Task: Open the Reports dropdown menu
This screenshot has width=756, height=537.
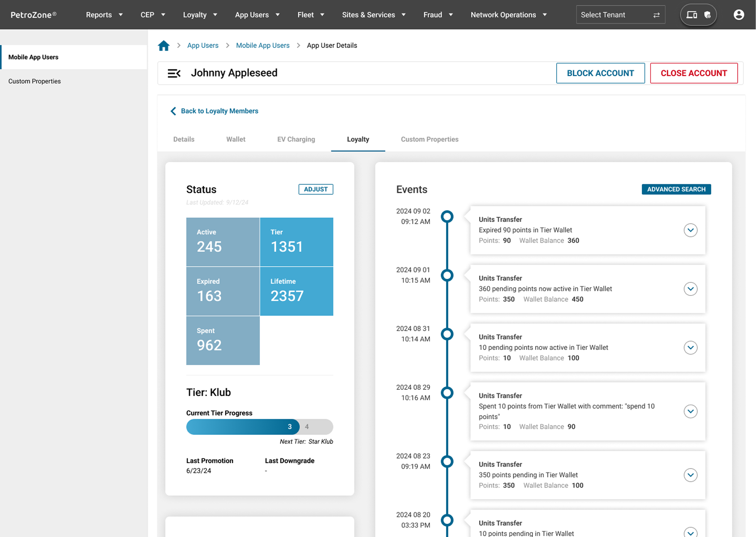Action: coord(104,15)
